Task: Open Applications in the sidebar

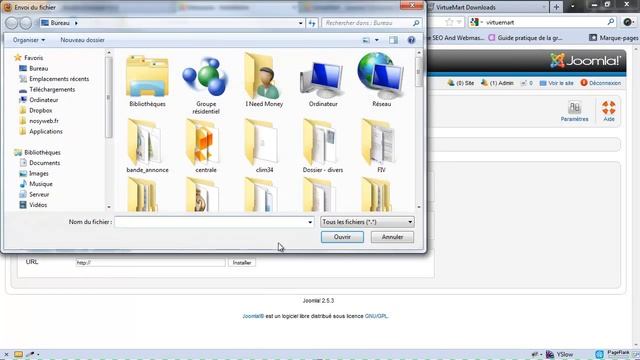Action: point(46,132)
